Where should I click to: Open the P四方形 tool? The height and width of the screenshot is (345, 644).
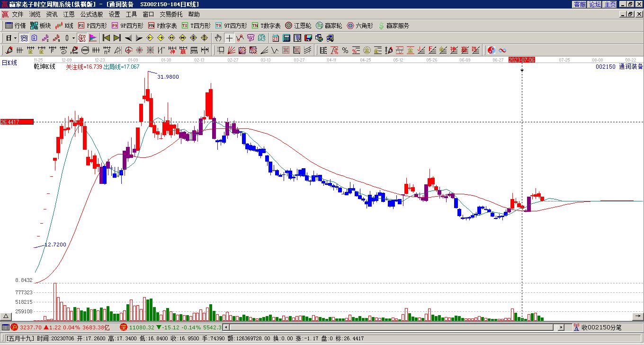92,26
